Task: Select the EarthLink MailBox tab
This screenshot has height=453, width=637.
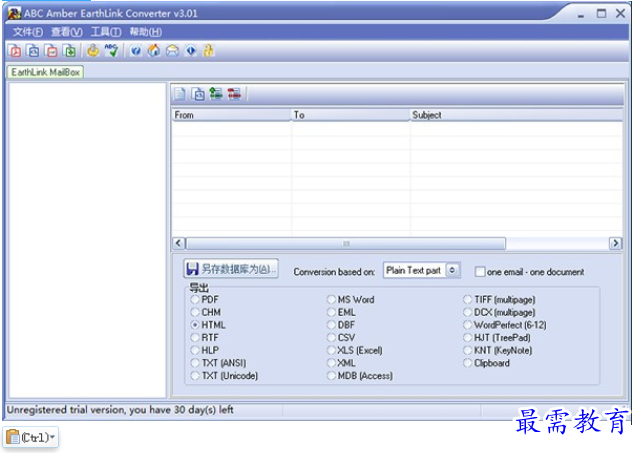Action: [45, 72]
